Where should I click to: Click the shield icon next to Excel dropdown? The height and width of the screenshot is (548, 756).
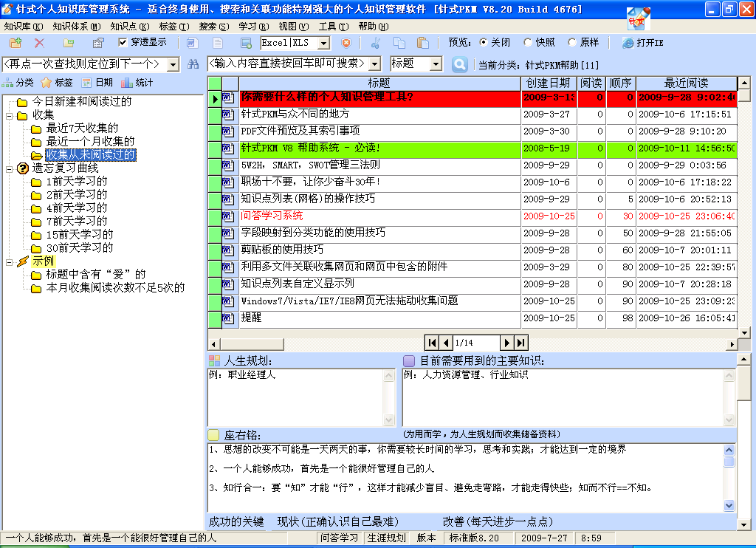(346, 43)
